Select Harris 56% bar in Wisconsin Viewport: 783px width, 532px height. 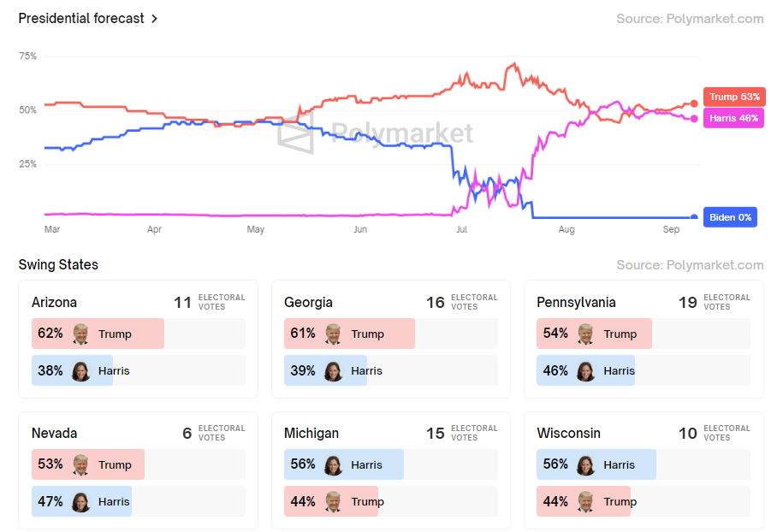[x=596, y=464]
